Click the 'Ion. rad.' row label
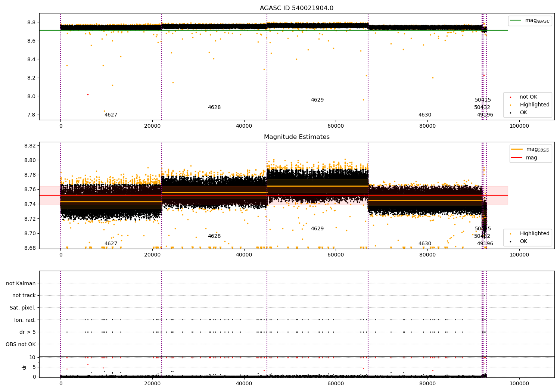The width and height of the screenshot is (560, 392). pyautogui.click(x=25, y=320)
